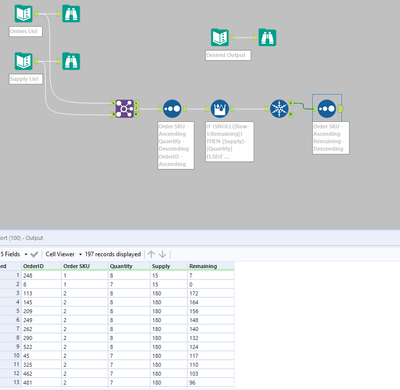Image resolution: width=400 pixels, height=390 pixels.
Task: Select Remaining cell 117
Action: 211,356
